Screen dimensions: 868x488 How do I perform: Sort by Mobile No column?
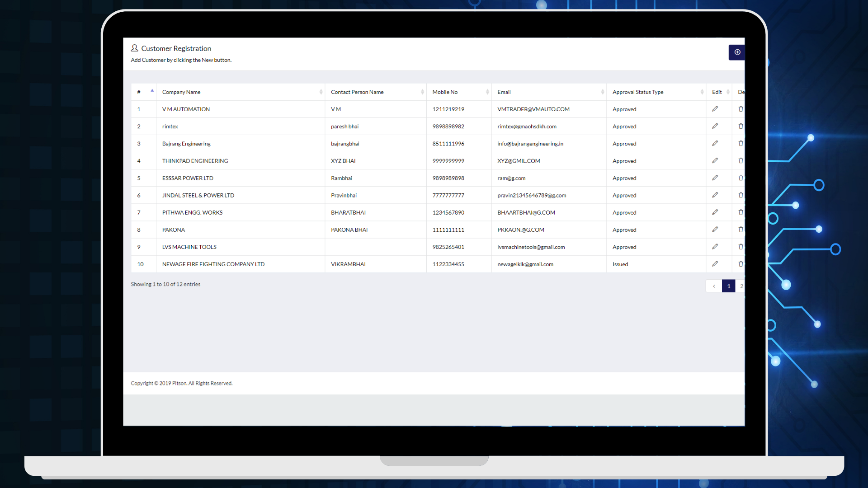pos(459,92)
